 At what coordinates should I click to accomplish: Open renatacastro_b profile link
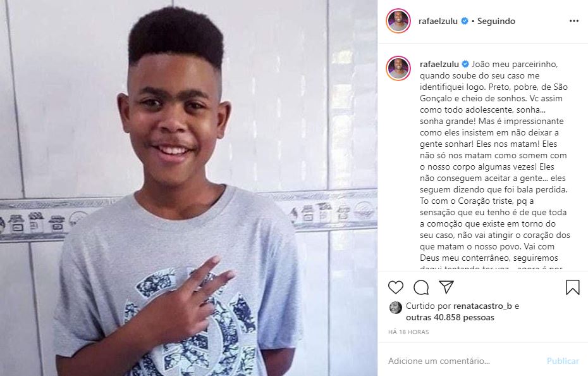pyautogui.click(x=482, y=306)
